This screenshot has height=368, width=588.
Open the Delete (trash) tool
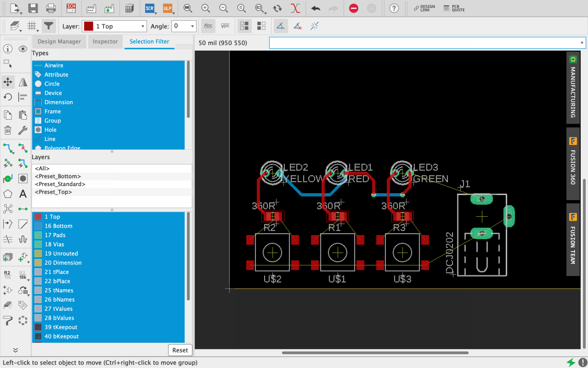pyautogui.click(x=8, y=130)
